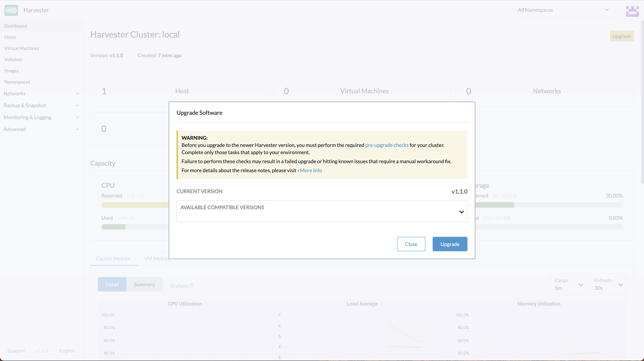
Task: Open the All Namespaces dropdown
Action: pyautogui.click(x=563, y=10)
